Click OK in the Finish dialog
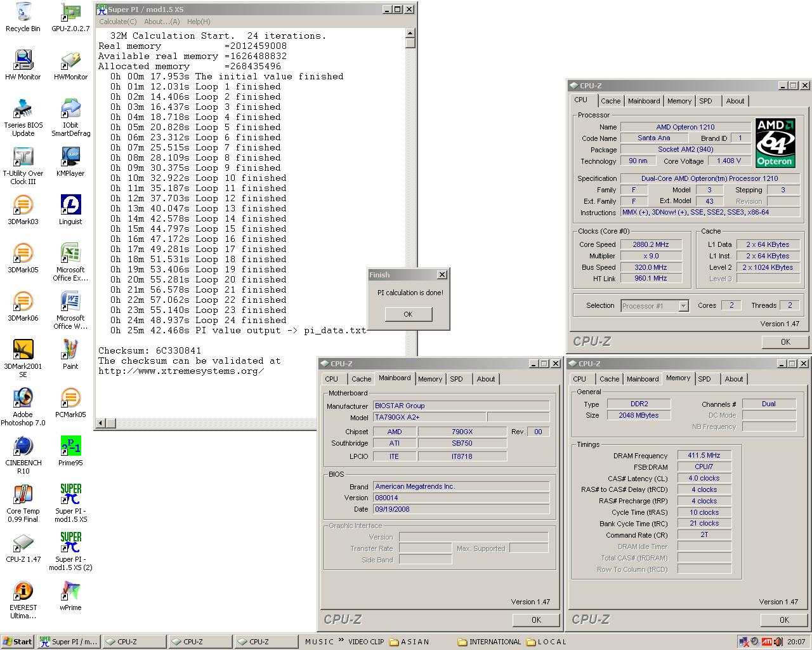812x650 pixels. pyautogui.click(x=408, y=314)
